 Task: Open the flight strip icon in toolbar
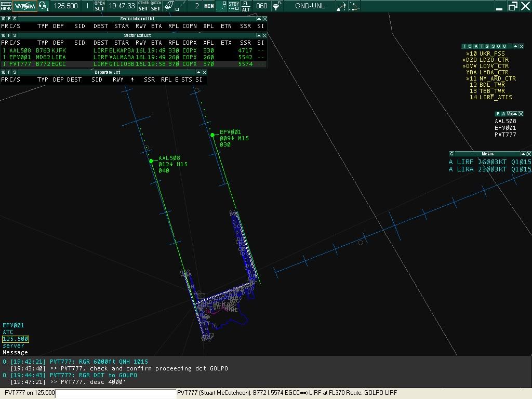tap(169, 6)
